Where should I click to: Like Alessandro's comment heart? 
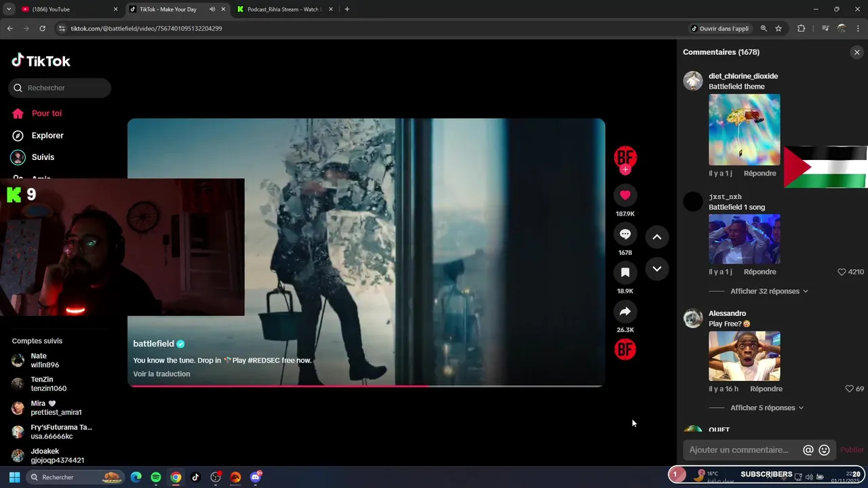[849, 389]
